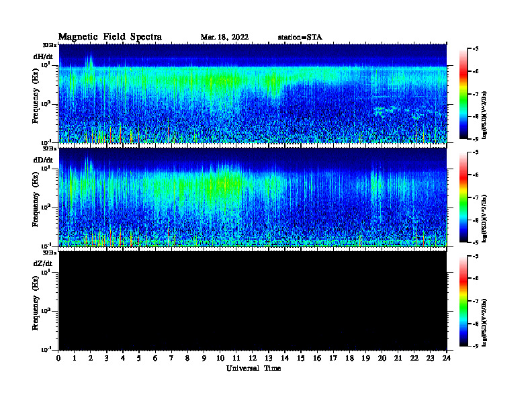The image size is (532, 411).
Task: Click the 10⁰ frequency tick of dD/dt panel
Action: [x=46, y=207]
